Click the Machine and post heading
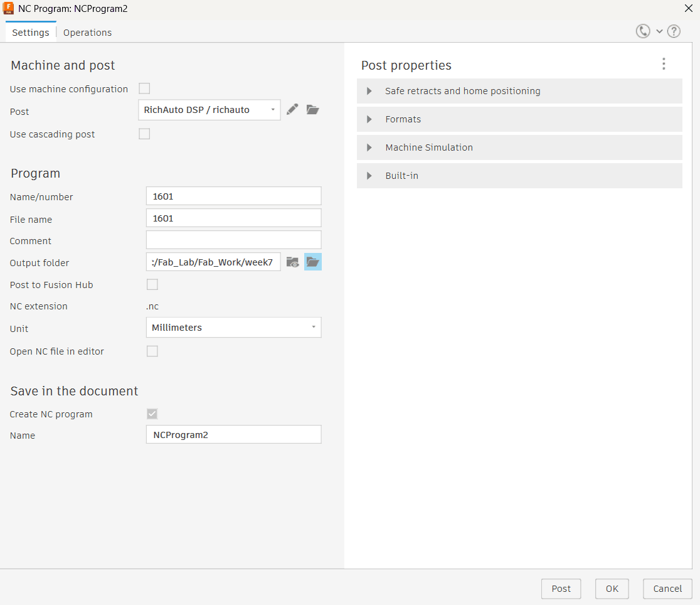Image resolution: width=700 pixels, height=605 pixels. coord(63,65)
